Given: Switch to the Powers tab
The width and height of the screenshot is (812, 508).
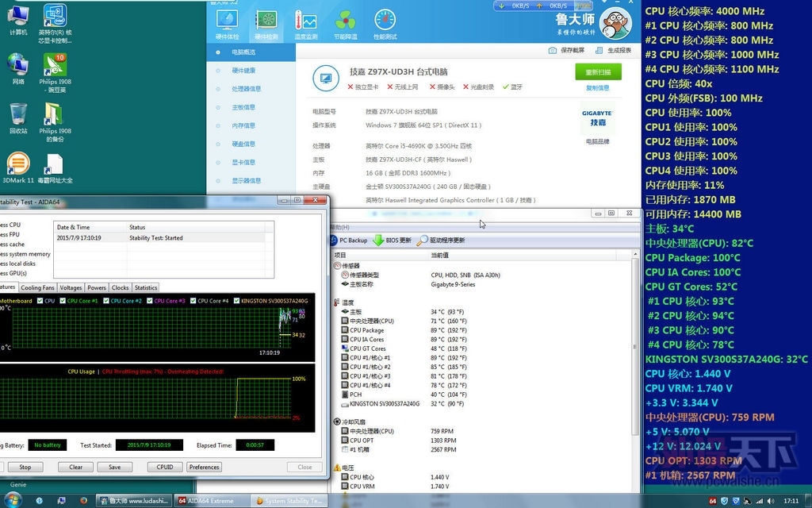Looking at the screenshot, I should point(96,287).
